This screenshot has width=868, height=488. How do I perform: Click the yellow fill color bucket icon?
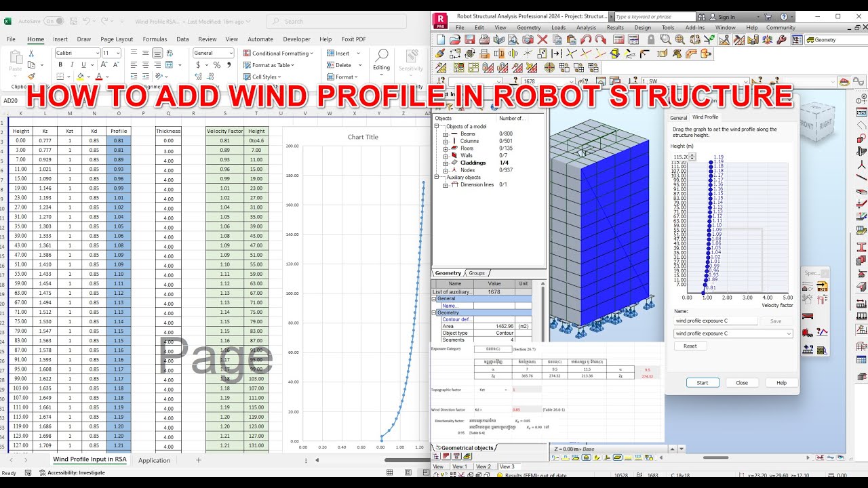coord(80,77)
